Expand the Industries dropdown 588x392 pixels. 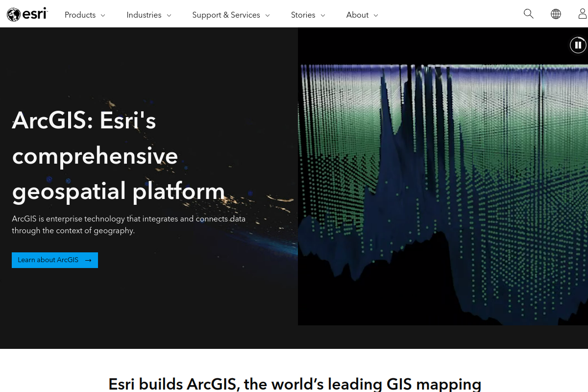169,15
